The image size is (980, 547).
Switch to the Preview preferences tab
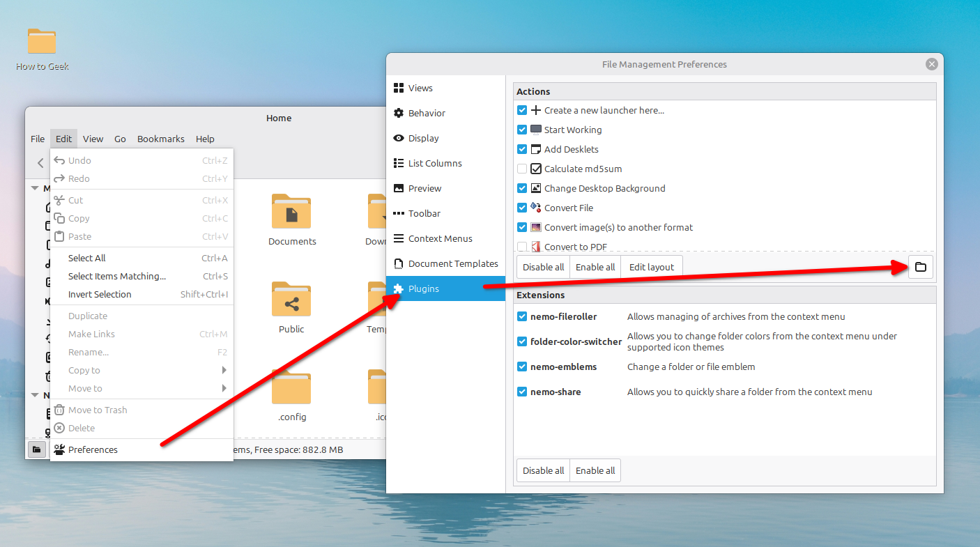pyautogui.click(x=445, y=188)
